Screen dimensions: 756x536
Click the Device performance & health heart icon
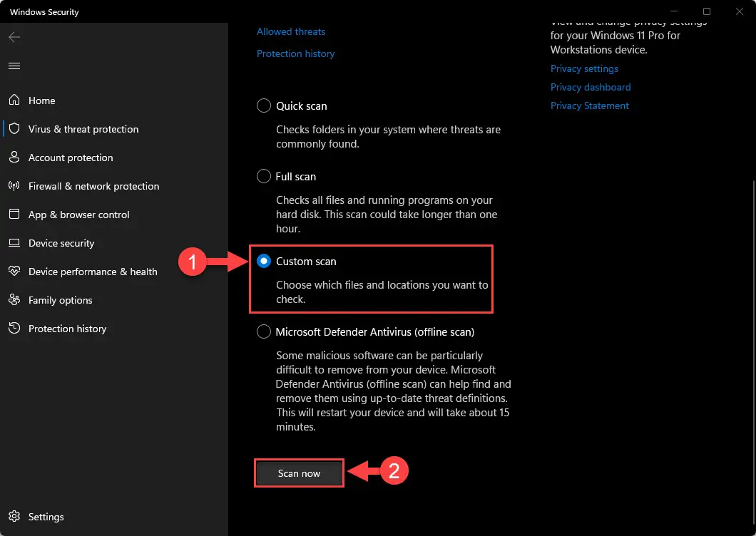pos(14,271)
